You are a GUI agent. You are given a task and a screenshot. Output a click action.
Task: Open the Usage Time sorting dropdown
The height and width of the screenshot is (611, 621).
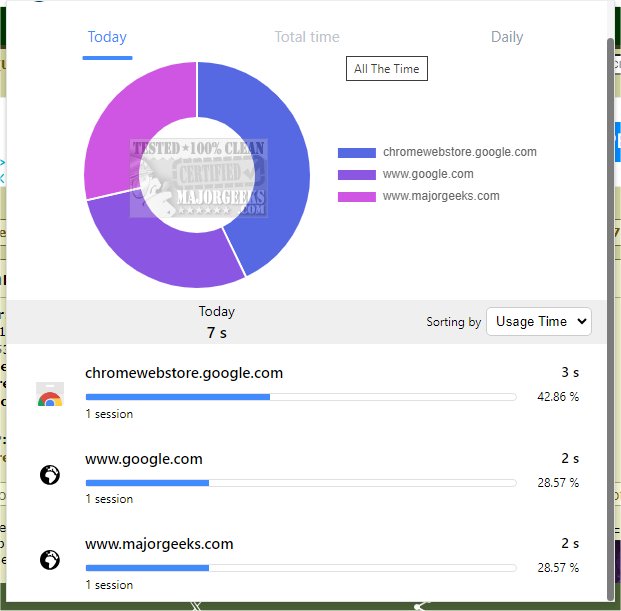click(x=539, y=321)
